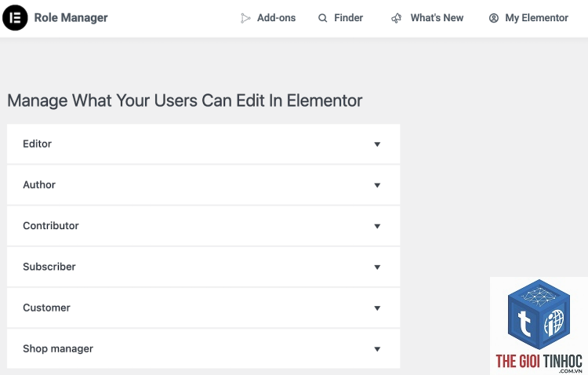The image size is (588, 375).
Task: Open the Add-ons link
Action: (276, 17)
